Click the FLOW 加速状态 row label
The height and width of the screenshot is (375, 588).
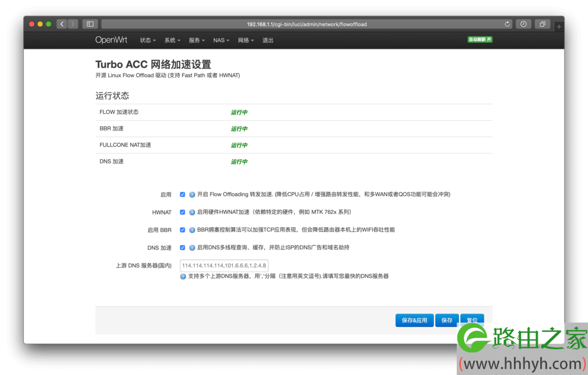point(119,112)
